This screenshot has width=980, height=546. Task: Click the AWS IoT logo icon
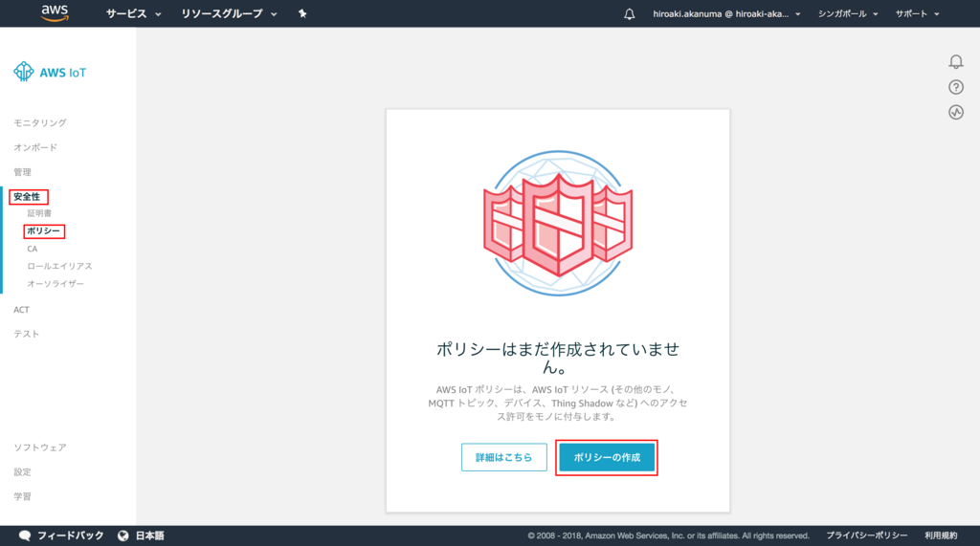pos(24,72)
